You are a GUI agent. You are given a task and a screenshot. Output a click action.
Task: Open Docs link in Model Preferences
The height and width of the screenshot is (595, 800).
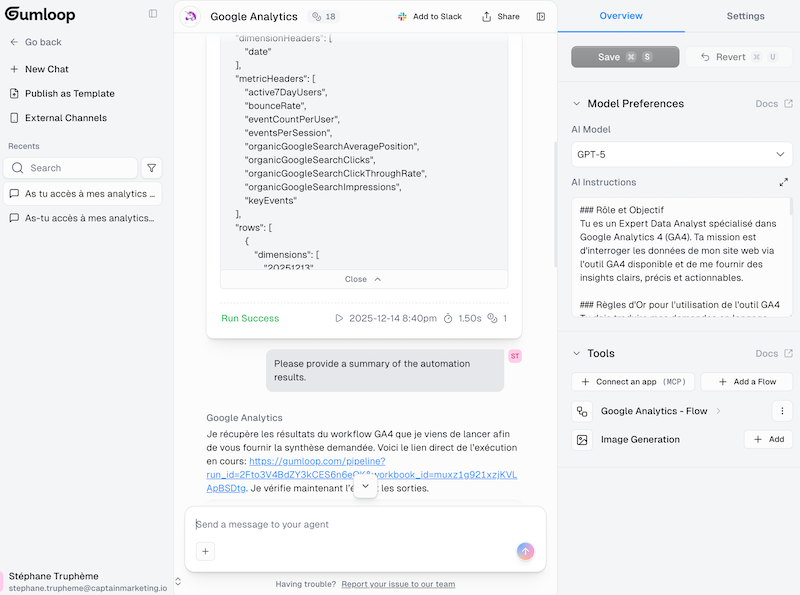click(774, 104)
